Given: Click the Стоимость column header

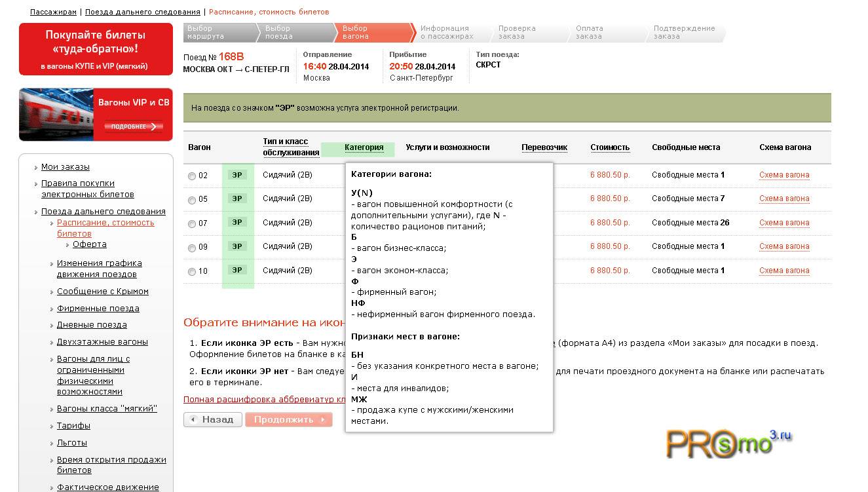Looking at the screenshot, I should [x=610, y=147].
